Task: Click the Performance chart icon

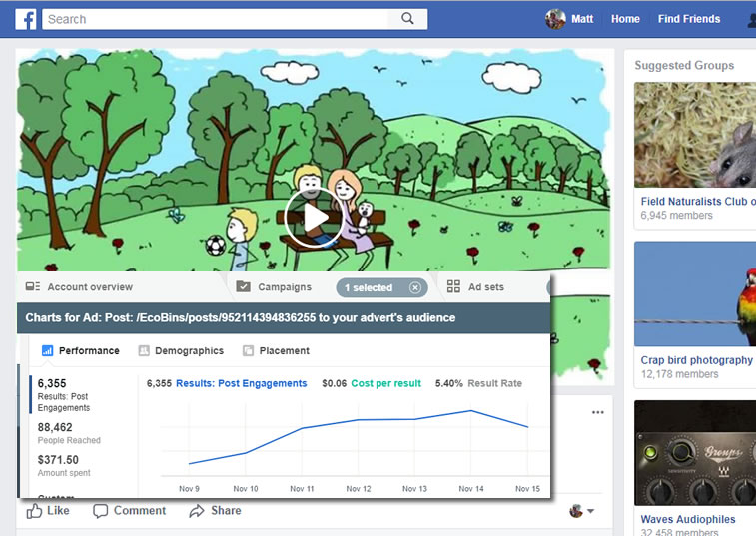Action: (x=47, y=351)
